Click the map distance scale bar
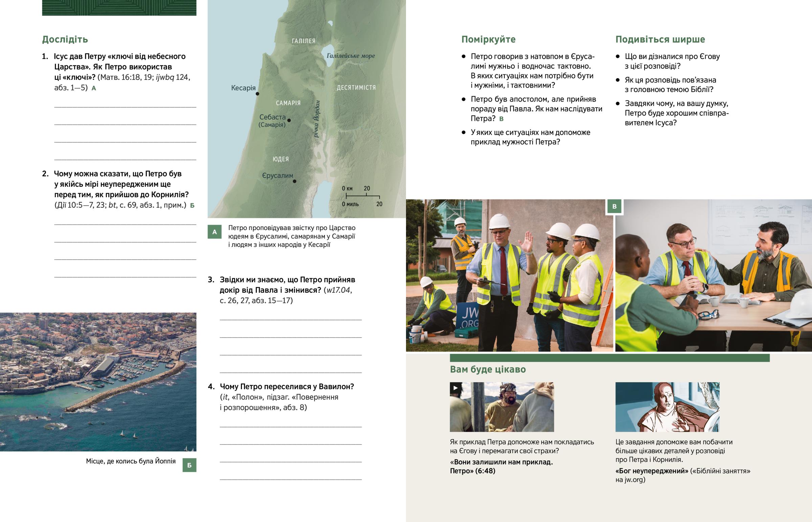 click(x=363, y=196)
